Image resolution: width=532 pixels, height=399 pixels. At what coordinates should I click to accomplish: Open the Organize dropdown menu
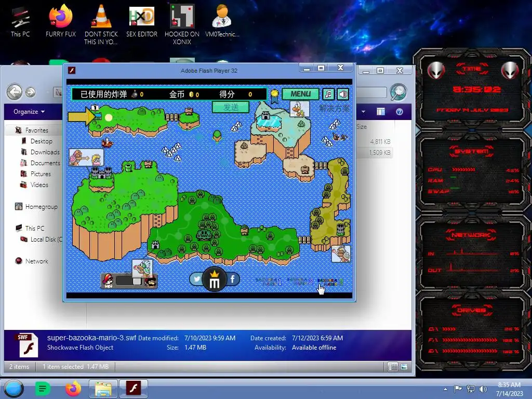pyautogui.click(x=29, y=112)
